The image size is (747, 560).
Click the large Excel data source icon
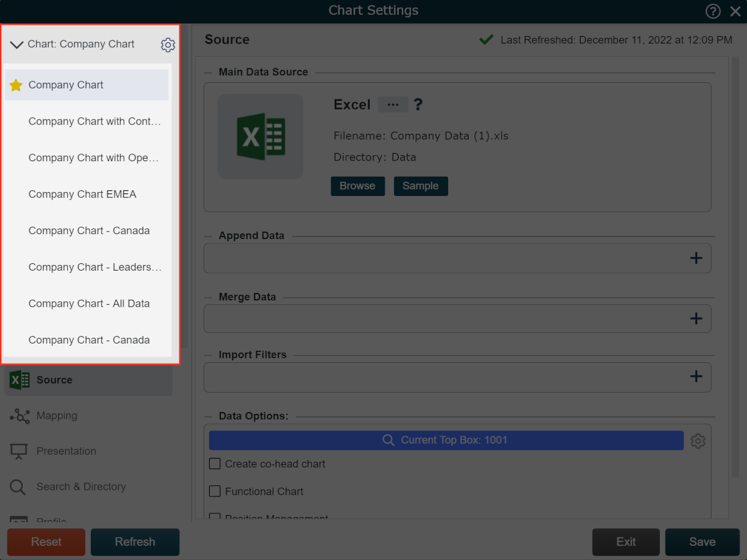[x=260, y=137]
